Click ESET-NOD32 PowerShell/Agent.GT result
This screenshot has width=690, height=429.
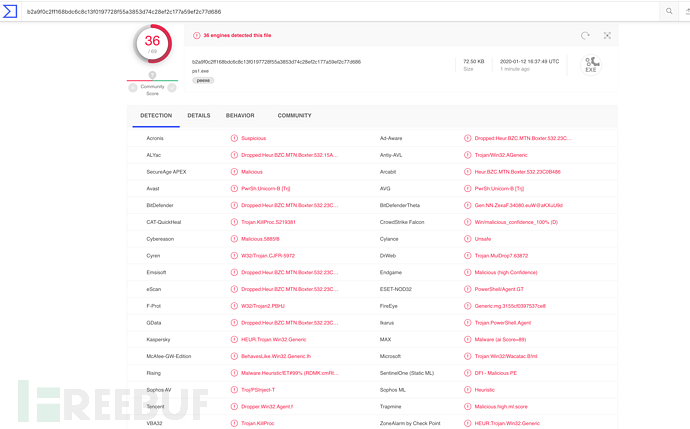(499, 289)
